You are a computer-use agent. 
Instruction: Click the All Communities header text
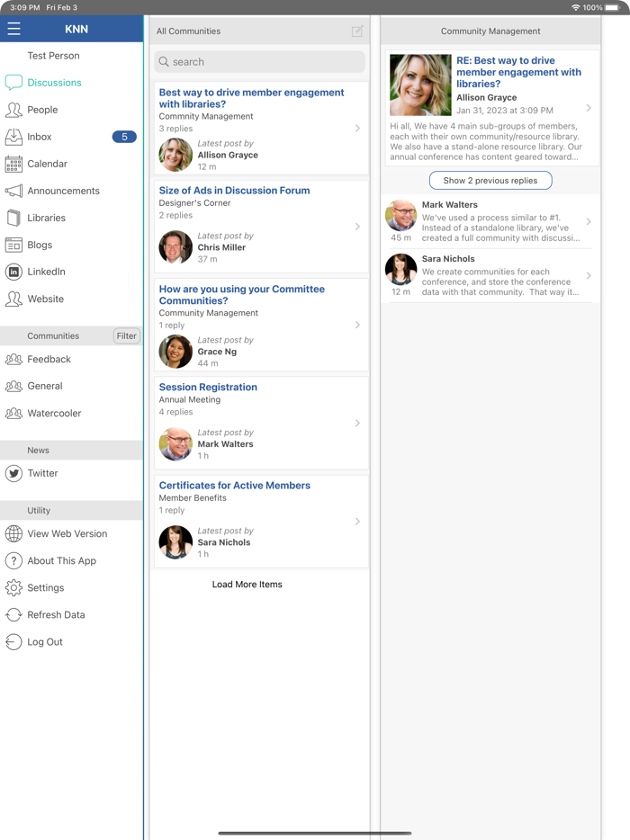[x=188, y=31]
